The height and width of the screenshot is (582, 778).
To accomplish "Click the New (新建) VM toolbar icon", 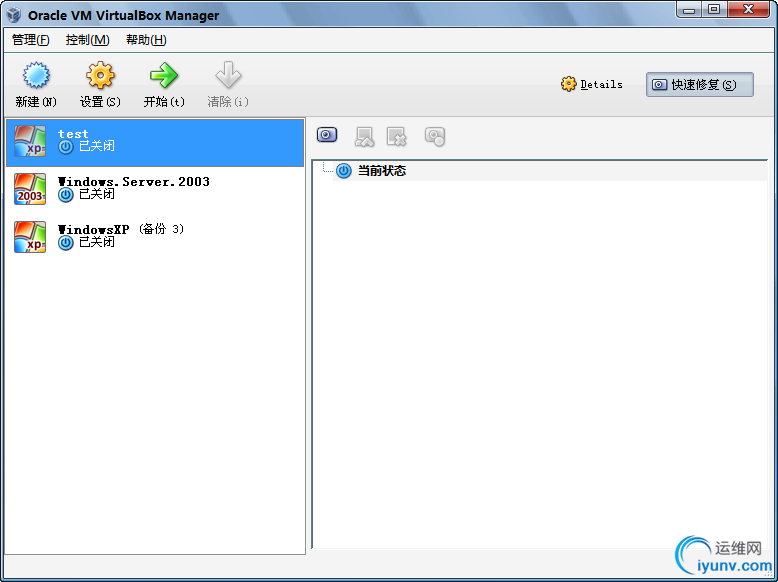I will pyautogui.click(x=36, y=75).
